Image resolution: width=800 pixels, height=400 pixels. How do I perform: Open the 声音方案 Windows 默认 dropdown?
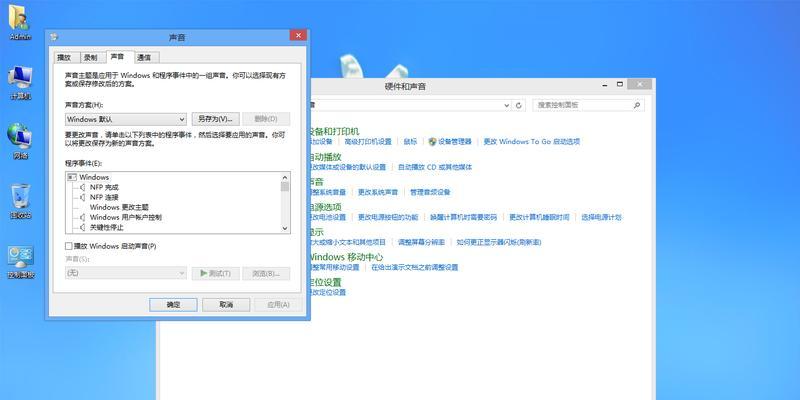coord(126,119)
